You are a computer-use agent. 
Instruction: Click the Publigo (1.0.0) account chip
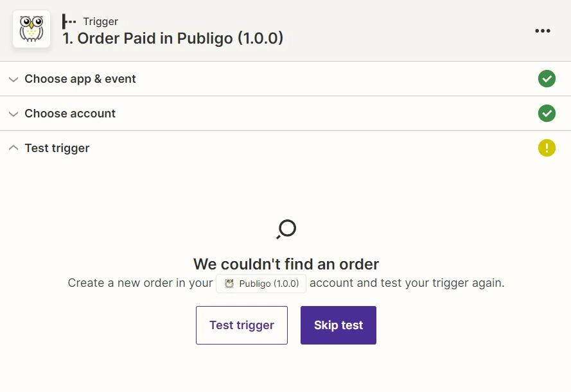261,284
